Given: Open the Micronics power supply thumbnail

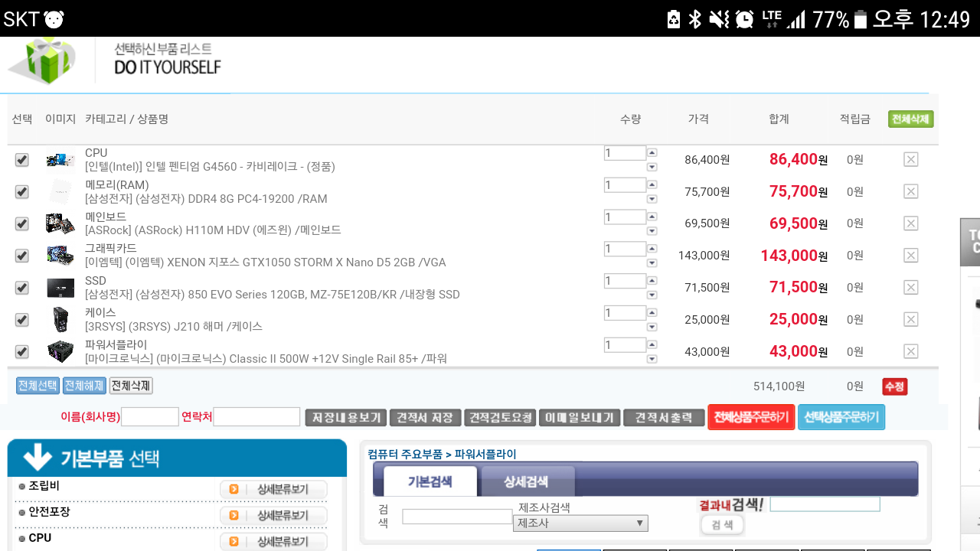Looking at the screenshot, I should click(x=60, y=351).
